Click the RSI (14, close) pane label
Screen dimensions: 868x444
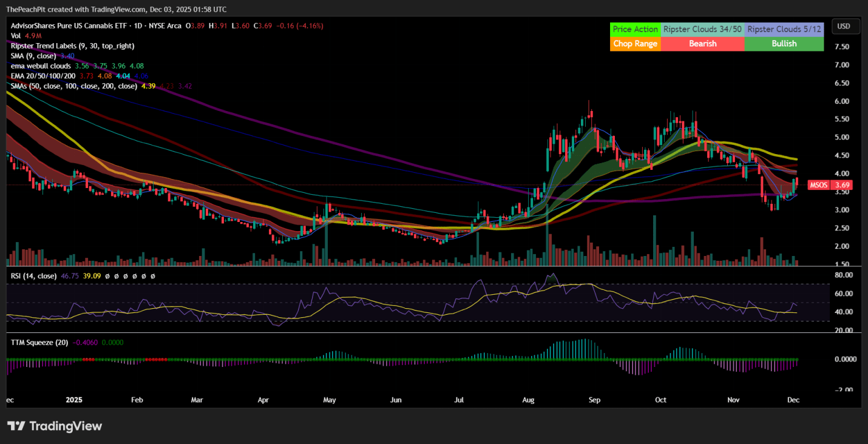[33, 276]
